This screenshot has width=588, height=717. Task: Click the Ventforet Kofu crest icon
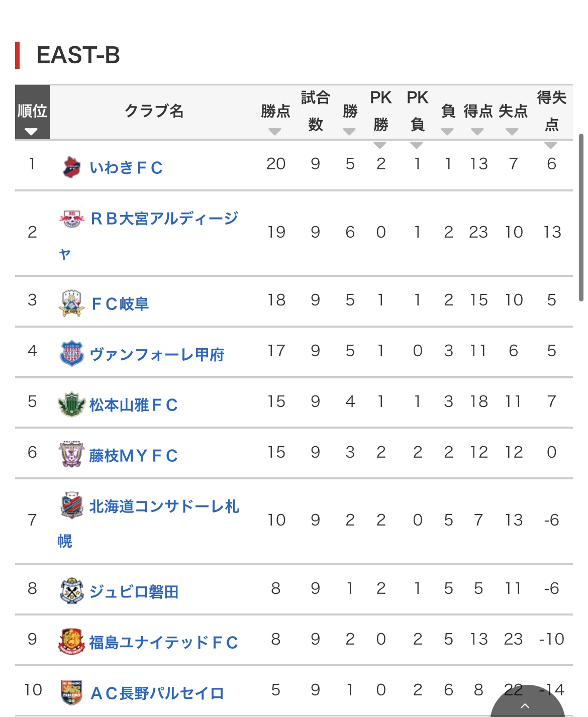tap(71, 354)
